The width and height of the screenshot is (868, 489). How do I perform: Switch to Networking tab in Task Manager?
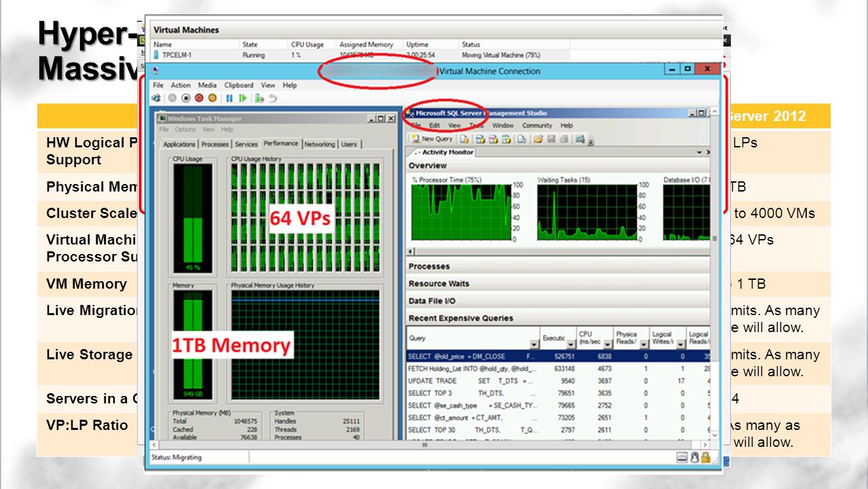(320, 145)
